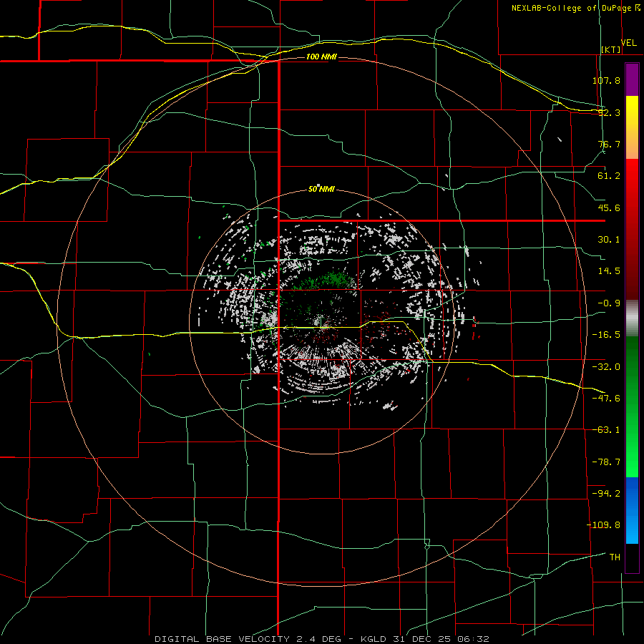Click the radar site center point
The height and width of the screenshot is (644, 644).
pos(323,323)
